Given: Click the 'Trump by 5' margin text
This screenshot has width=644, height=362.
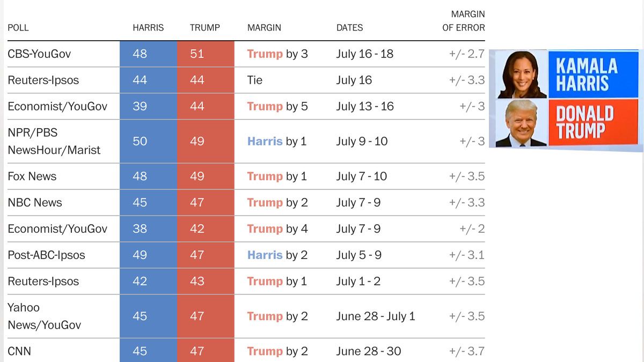Looking at the screenshot, I should coord(277,106).
